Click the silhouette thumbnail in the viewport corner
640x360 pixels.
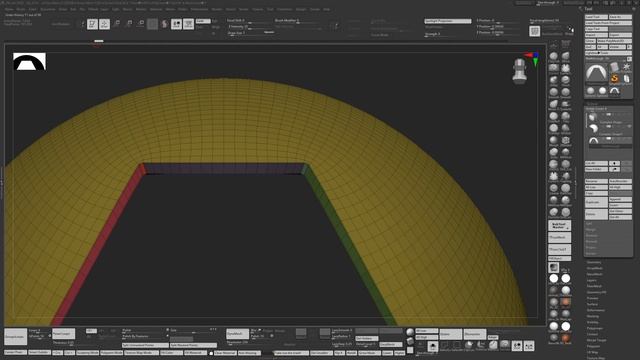pos(29,62)
